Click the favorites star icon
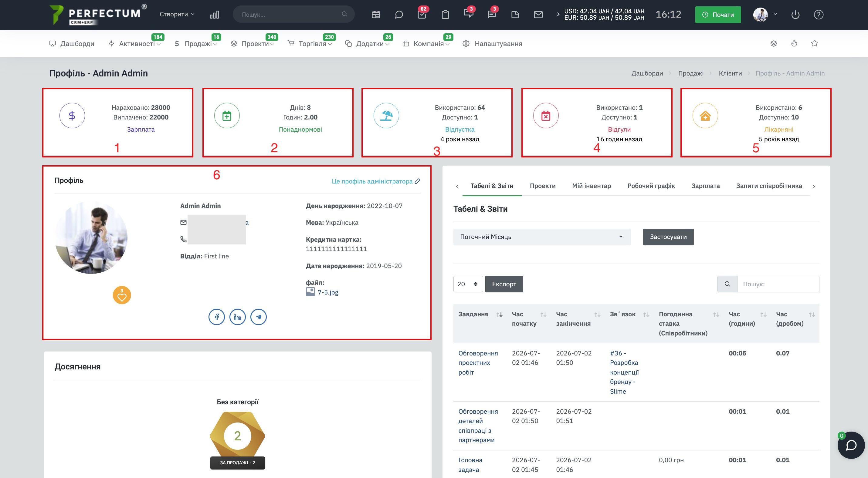Viewport: 868px width, 478px height. [x=814, y=43]
